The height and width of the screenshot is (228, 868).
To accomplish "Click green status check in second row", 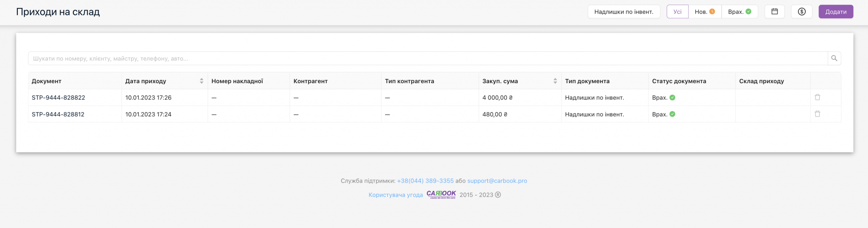I will (672, 114).
